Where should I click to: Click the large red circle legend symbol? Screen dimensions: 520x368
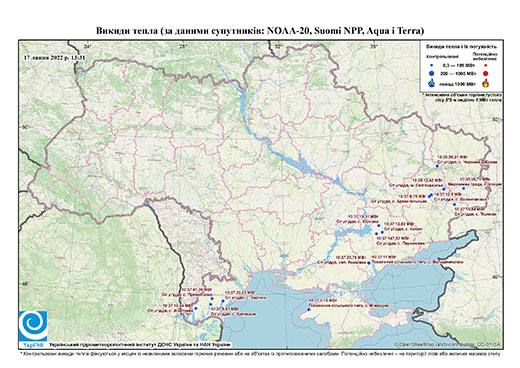(485, 74)
